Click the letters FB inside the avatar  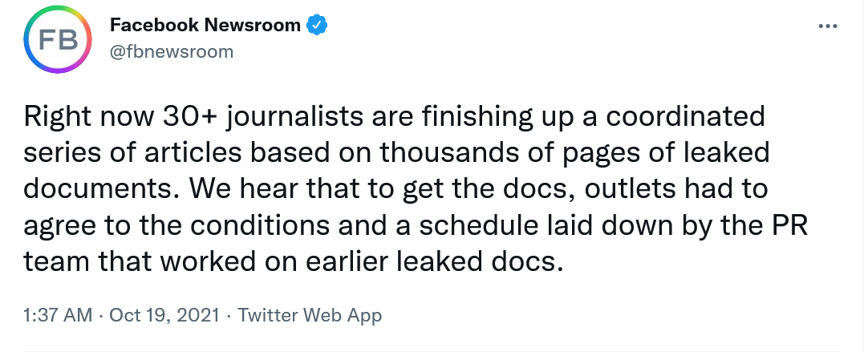click(x=58, y=40)
